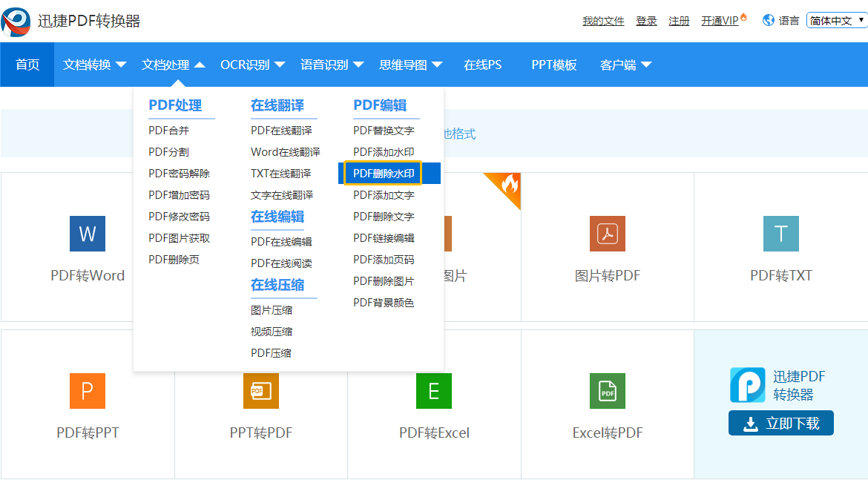868x480 pixels.
Task: Click the 在线编辑 section heading
Action: click(277, 217)
